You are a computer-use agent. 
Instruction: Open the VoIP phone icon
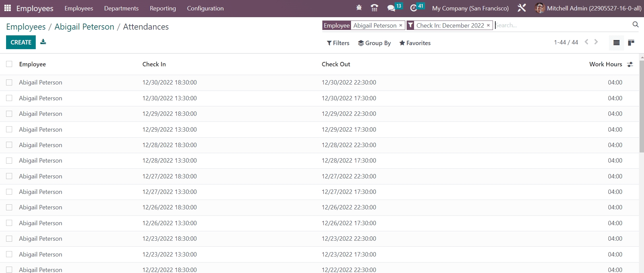(374, 8)
